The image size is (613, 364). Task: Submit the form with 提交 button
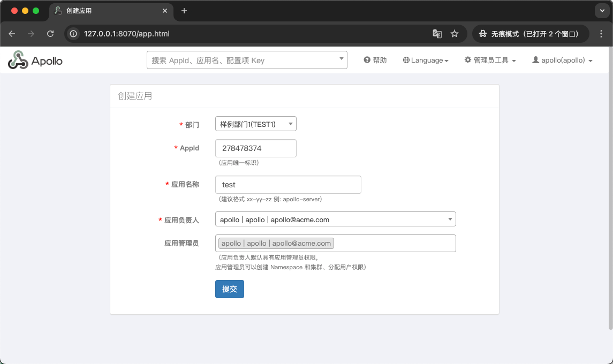click(229, 289)
